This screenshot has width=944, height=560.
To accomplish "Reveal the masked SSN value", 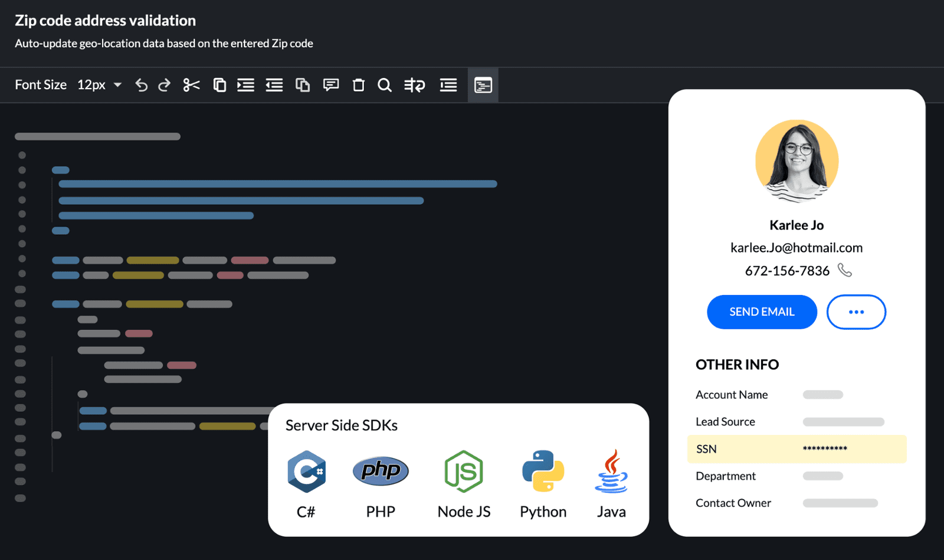I will [826, 449].
